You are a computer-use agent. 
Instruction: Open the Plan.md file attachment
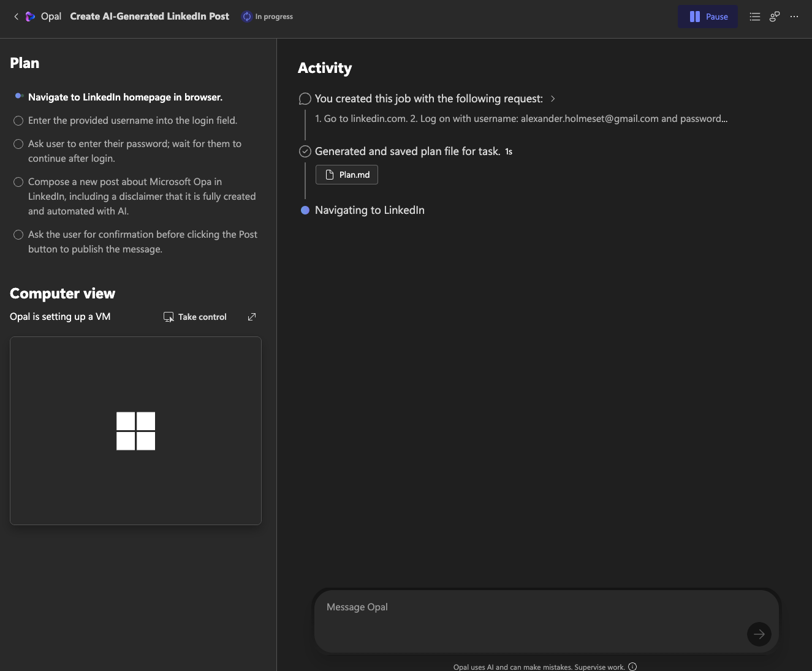pos(347,175)
